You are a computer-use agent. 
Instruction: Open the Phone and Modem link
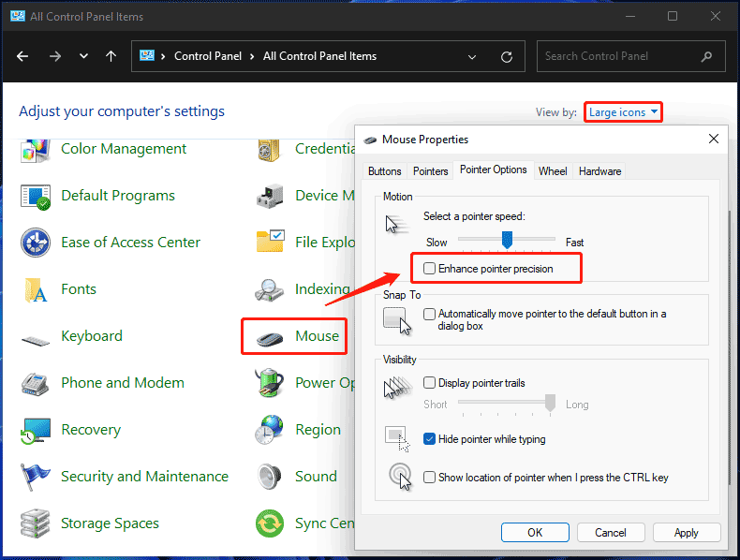tap(123, 383)
